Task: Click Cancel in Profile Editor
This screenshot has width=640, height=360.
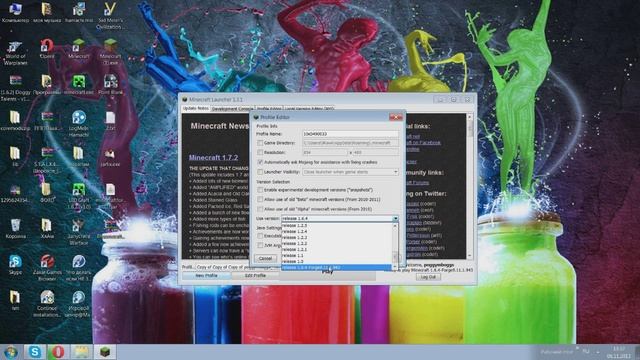Action: [x=265, y=258]
